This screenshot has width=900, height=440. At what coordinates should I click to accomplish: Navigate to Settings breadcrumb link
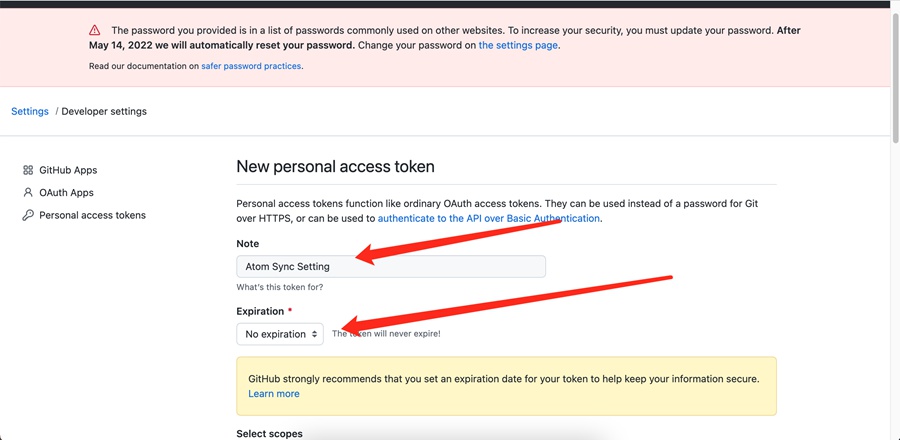30,111
